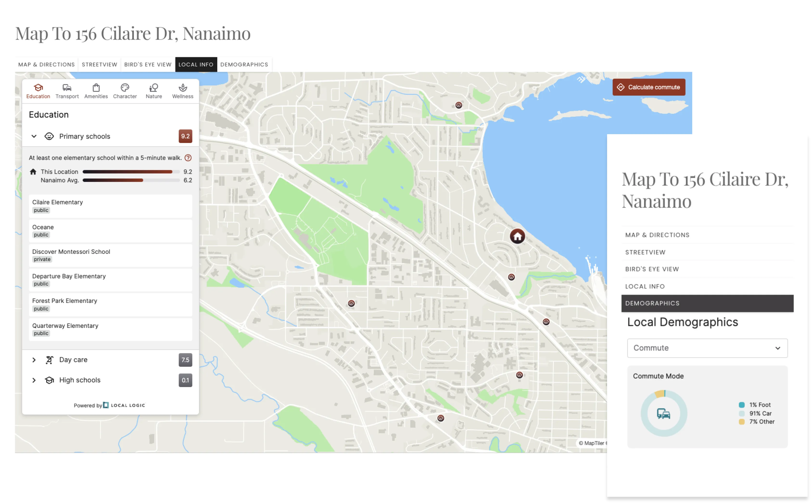Click the home marker on the map
This screenshot has height=504, width=812.
click(518, 236)
